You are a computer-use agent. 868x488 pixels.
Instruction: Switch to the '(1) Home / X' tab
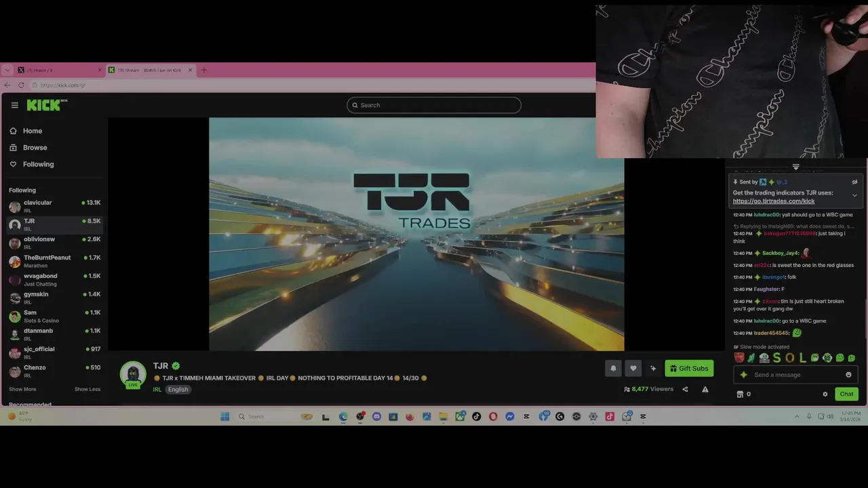point(60,70)
